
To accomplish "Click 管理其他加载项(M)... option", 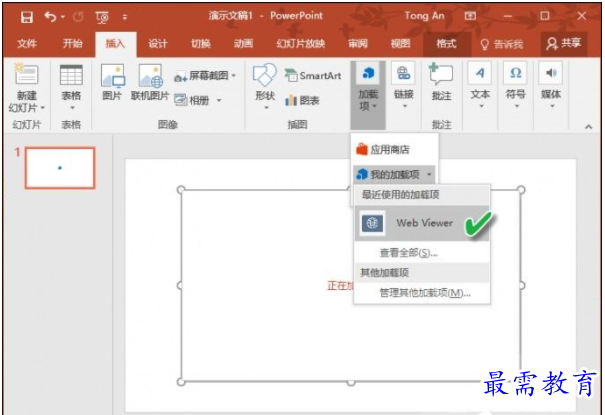I will pos(425,293).
